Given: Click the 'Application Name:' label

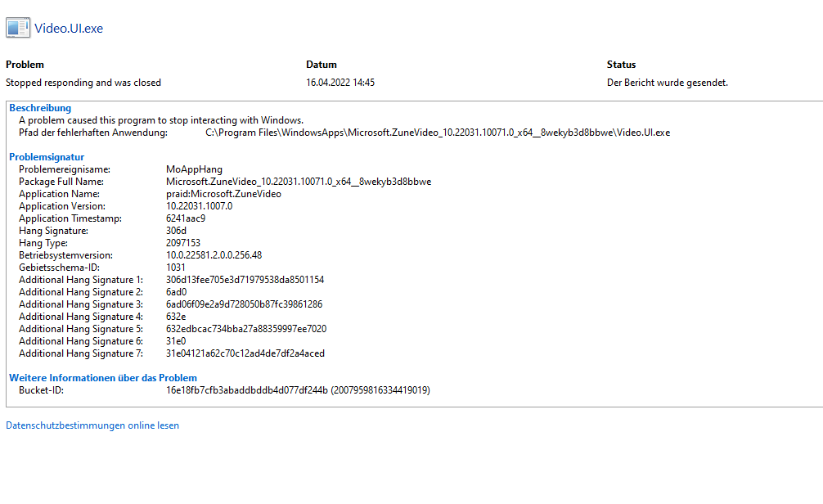Looking at the screenshot, I should pyautogui.click(x=59, y=194).
